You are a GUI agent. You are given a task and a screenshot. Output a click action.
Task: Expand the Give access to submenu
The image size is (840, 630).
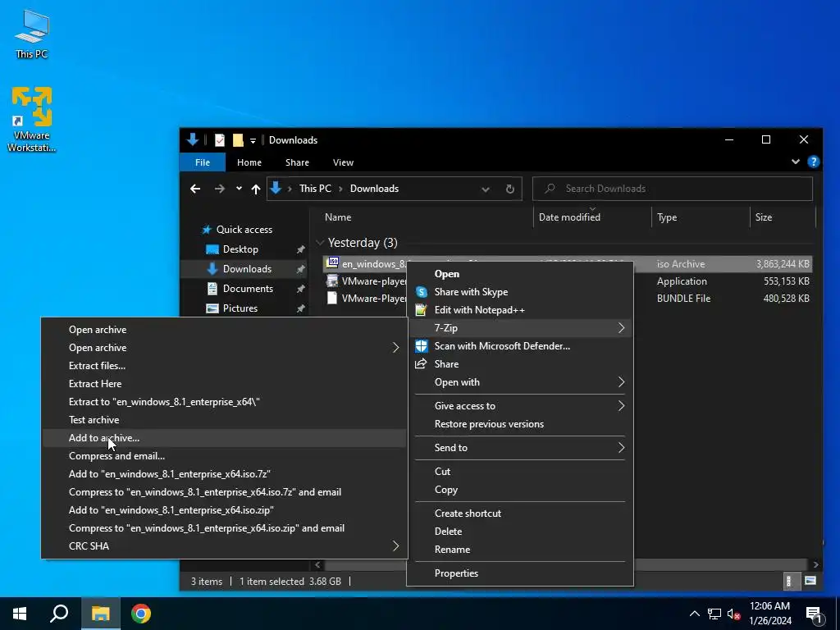(519, 406)
